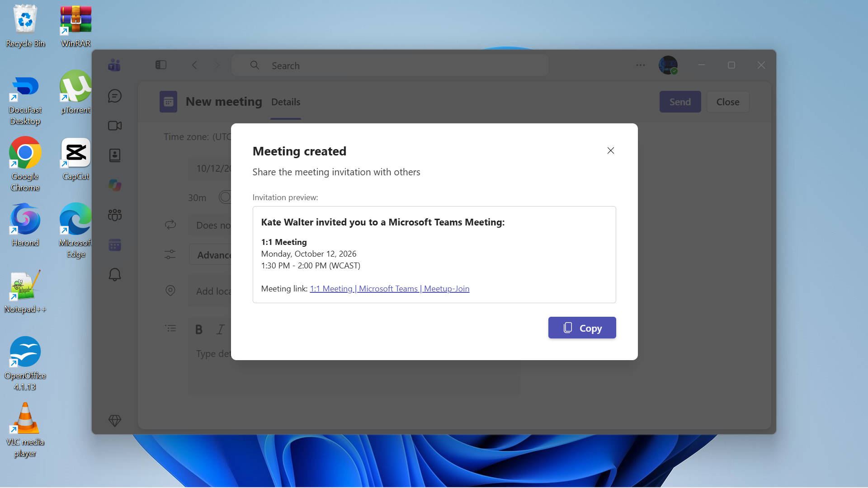This screenshot has width=868, height=488.
Task: Open Chat in Teams sidebar
Action: 115,96
